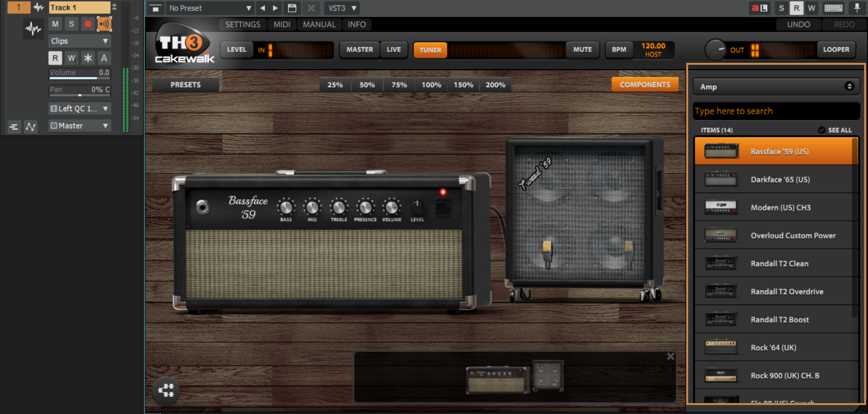Click the signal routing icon at bottom left

tap(166, 390)
